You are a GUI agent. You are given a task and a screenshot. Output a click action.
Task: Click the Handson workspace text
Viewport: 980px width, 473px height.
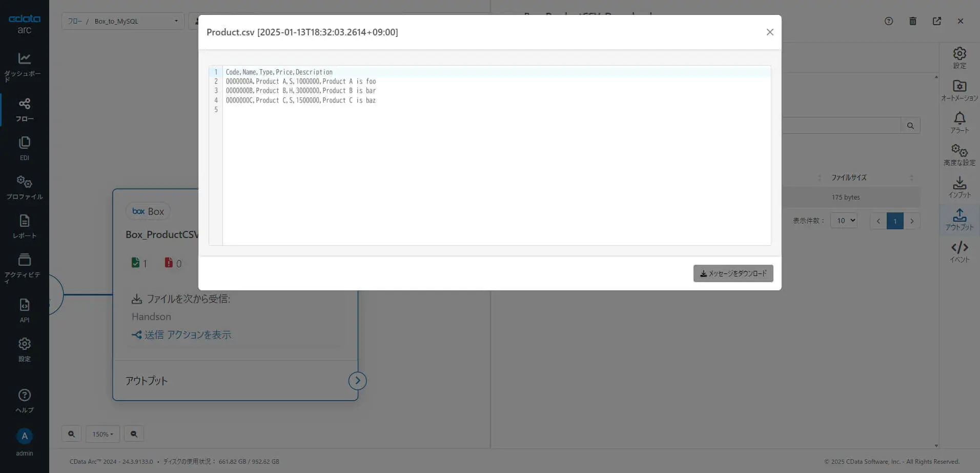(151, 317)
